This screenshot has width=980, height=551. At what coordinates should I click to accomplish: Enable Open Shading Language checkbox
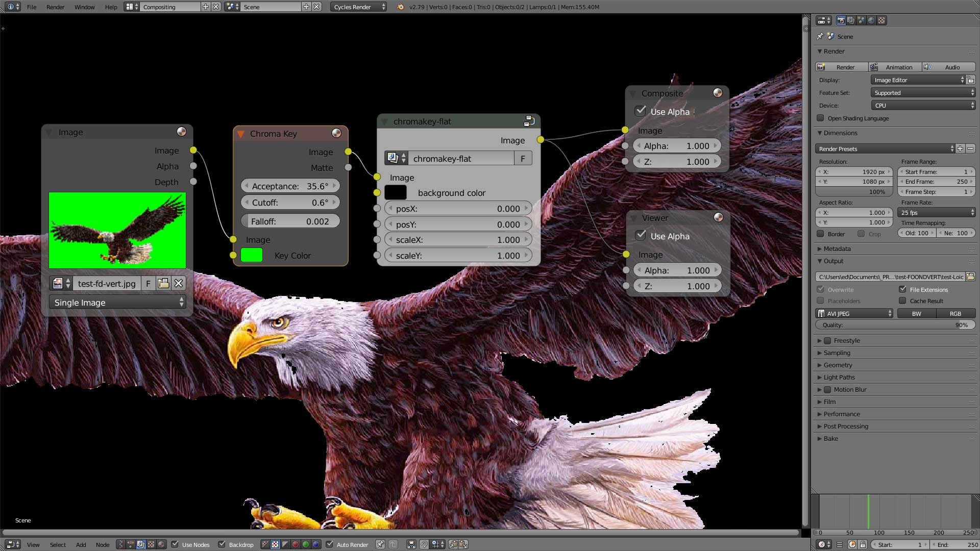click(820, 118)
